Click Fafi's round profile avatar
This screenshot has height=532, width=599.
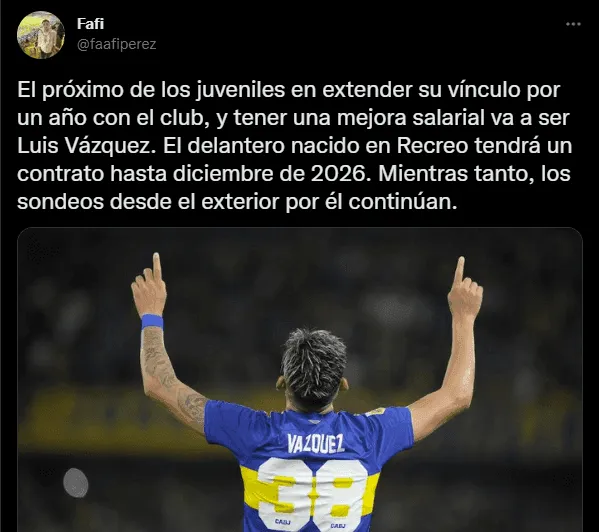[41, 35]
